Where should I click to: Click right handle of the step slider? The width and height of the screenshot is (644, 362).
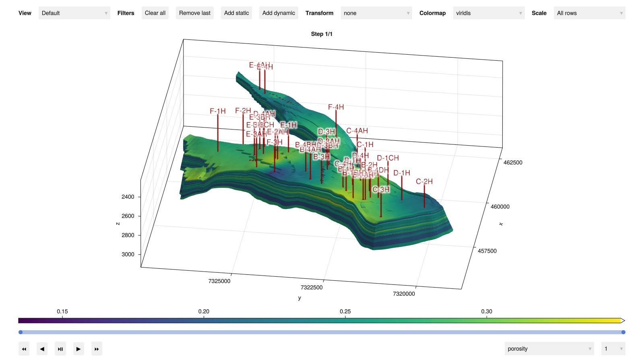(x=623, y=332)
